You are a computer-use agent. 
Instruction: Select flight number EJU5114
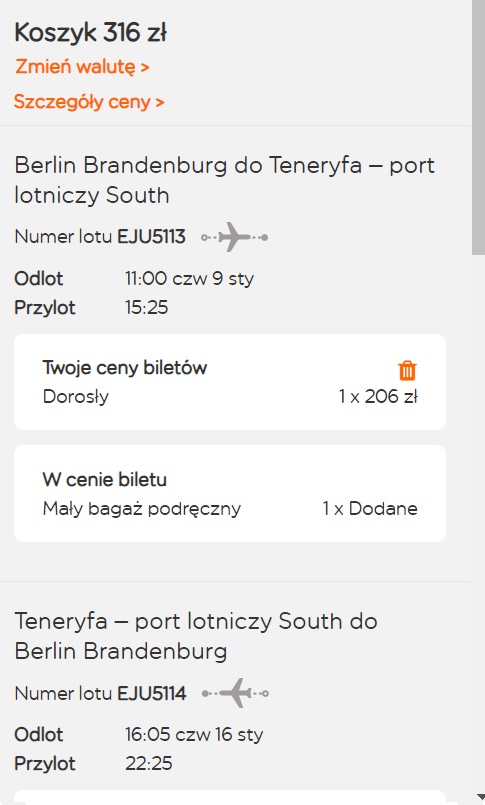coord(152,694)
